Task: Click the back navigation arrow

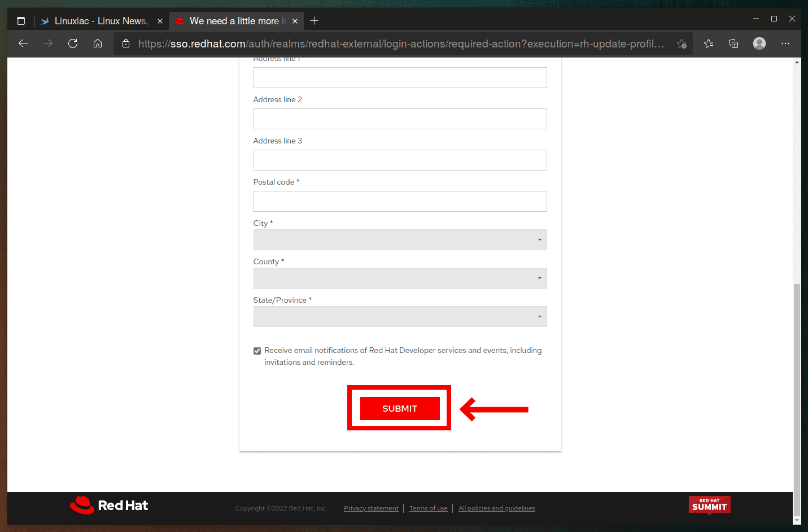Action: [23, 43]
